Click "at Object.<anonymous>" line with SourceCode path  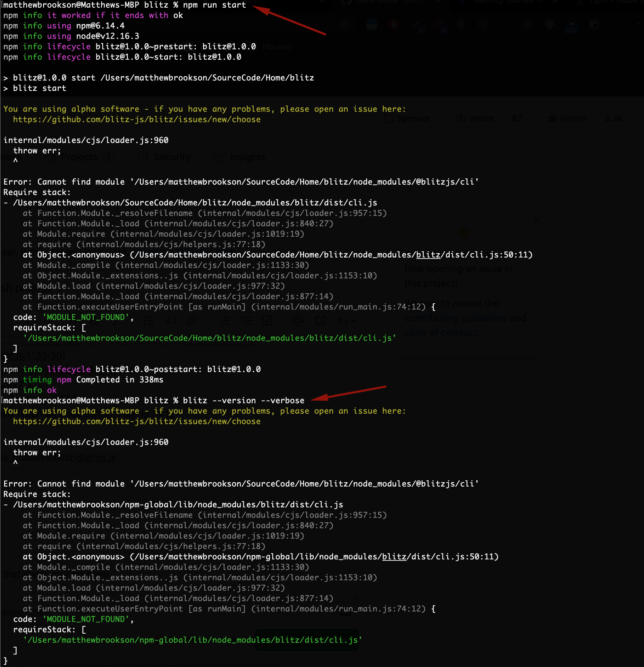point(278,255)
